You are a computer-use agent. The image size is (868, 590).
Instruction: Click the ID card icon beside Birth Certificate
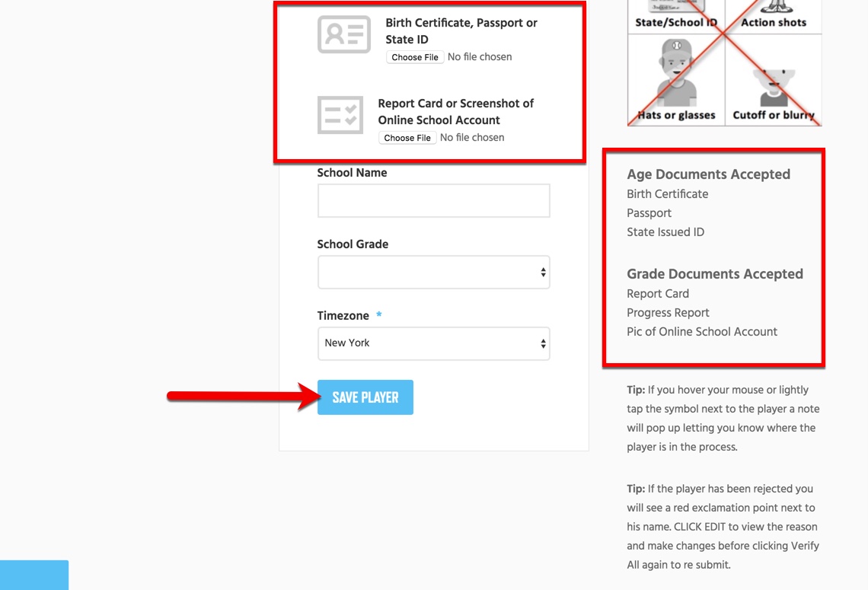click(x=343, y=34)
